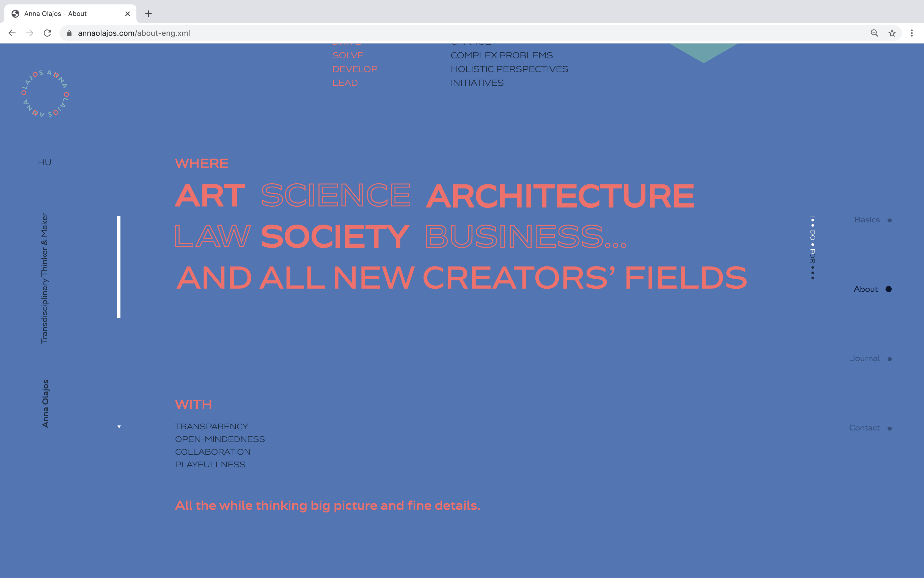Click the outlined word LAW
The height and width of the screenshot is (578, 924).
[x=212, y=237]
